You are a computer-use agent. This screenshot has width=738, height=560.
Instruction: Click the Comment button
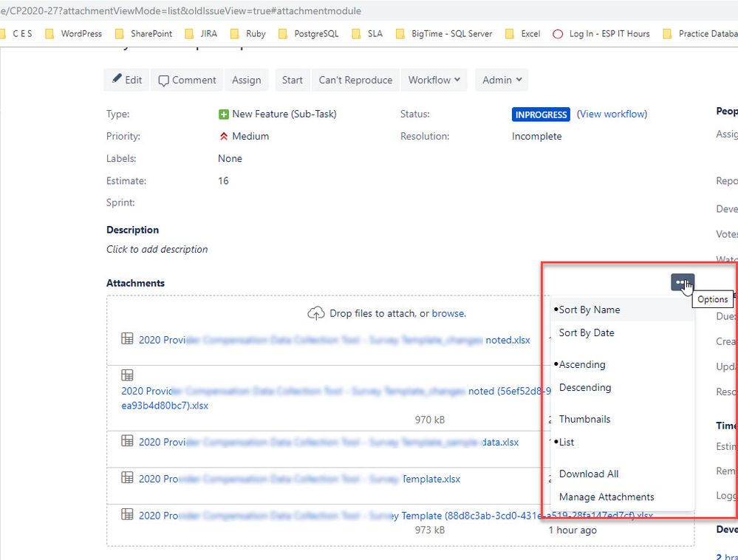click(188, 80)
